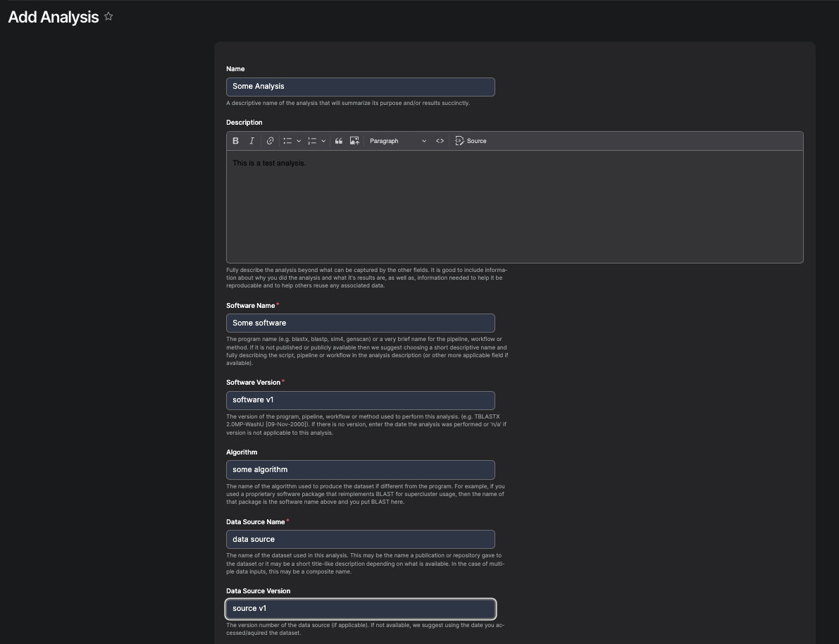
Task: Click the 'This is a test analysis.' text
Action: pyautogui.click(x=269, y=163)
